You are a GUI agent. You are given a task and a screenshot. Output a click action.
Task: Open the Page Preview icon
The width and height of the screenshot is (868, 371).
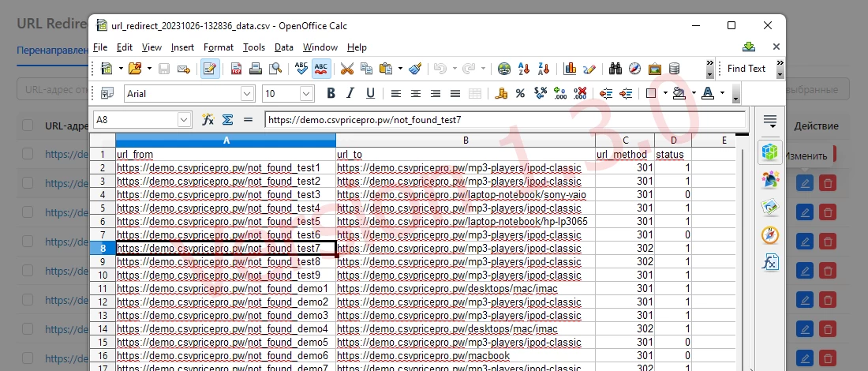[275, 69]
